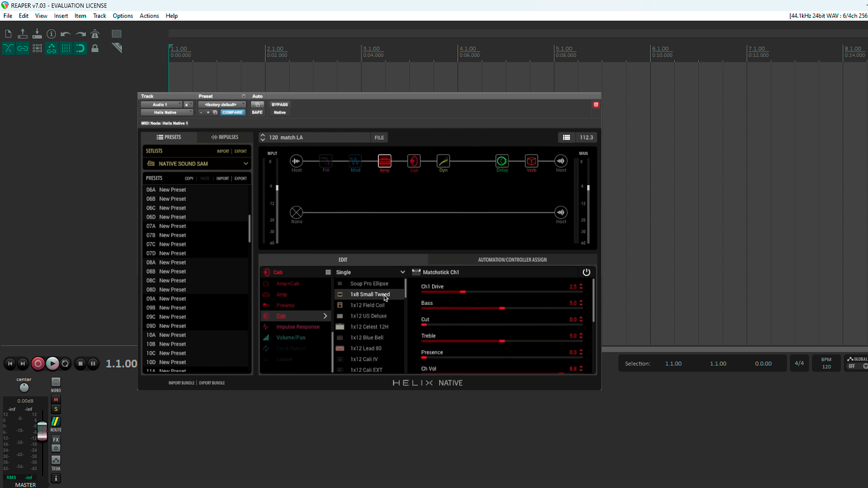
Task: Click the Open project icon (upload arrow)
Action: (x=23, y=34)
